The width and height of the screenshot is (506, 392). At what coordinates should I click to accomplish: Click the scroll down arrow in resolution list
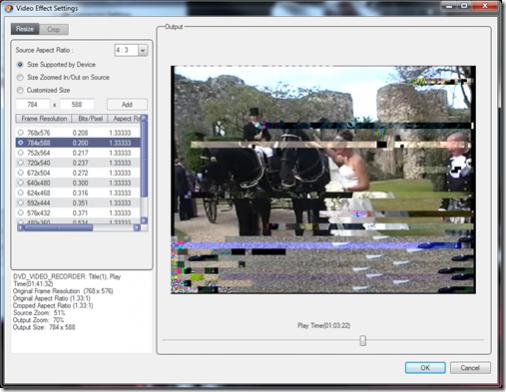[144, 220]
